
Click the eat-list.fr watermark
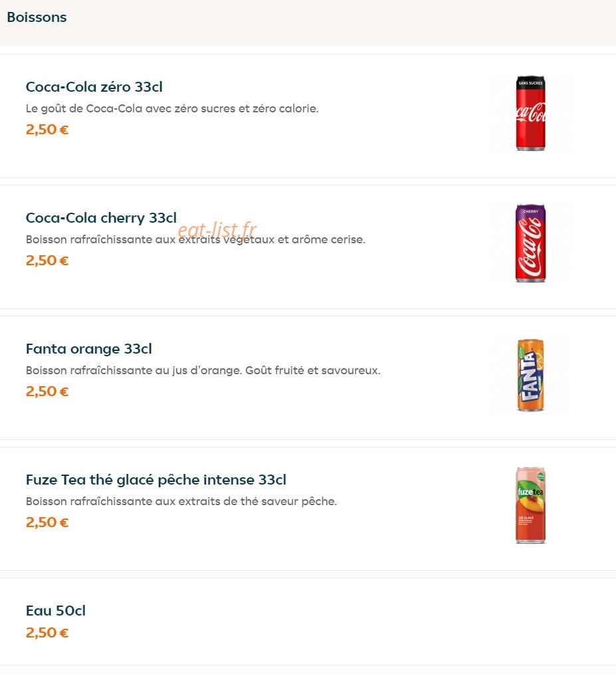217,229
